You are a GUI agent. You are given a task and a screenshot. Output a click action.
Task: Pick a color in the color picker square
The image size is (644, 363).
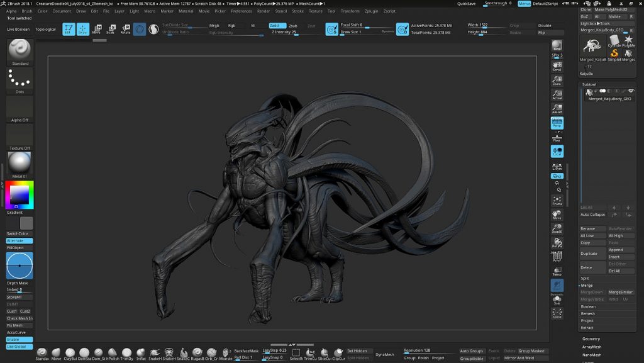19,194
